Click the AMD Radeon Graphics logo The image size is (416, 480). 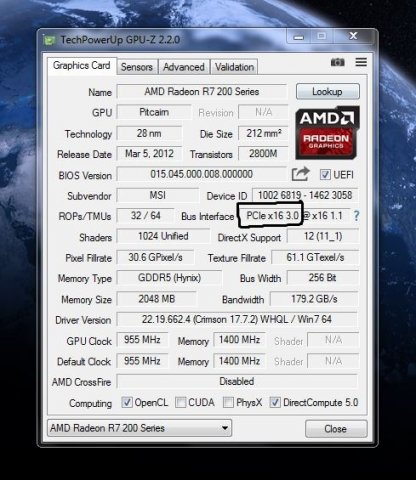(x=327, y=133)
